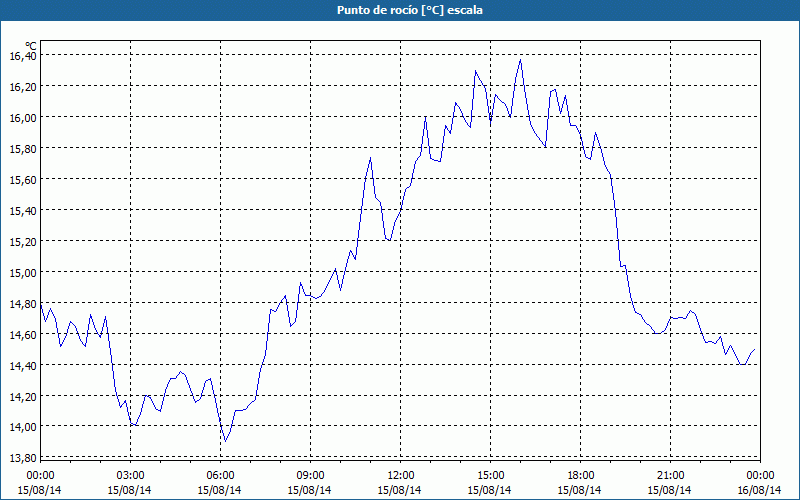Click the °C unit label on the y-axis
This screenshot has height=500, width=800.
(31, 46)
